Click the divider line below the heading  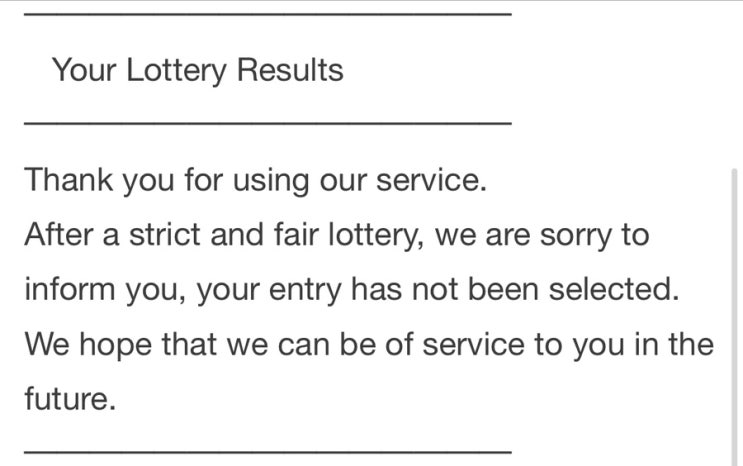pos(268,123)
